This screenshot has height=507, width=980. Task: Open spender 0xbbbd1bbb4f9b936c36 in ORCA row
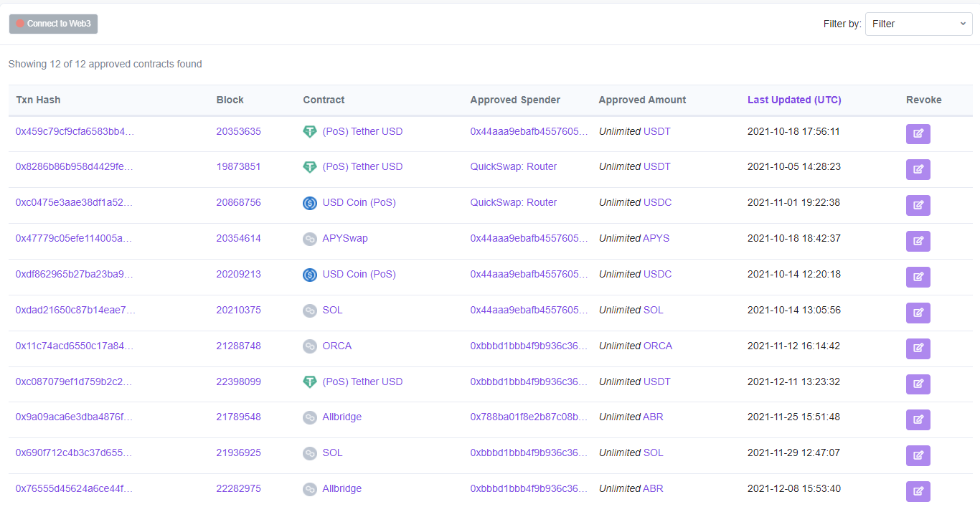point(529,346)
